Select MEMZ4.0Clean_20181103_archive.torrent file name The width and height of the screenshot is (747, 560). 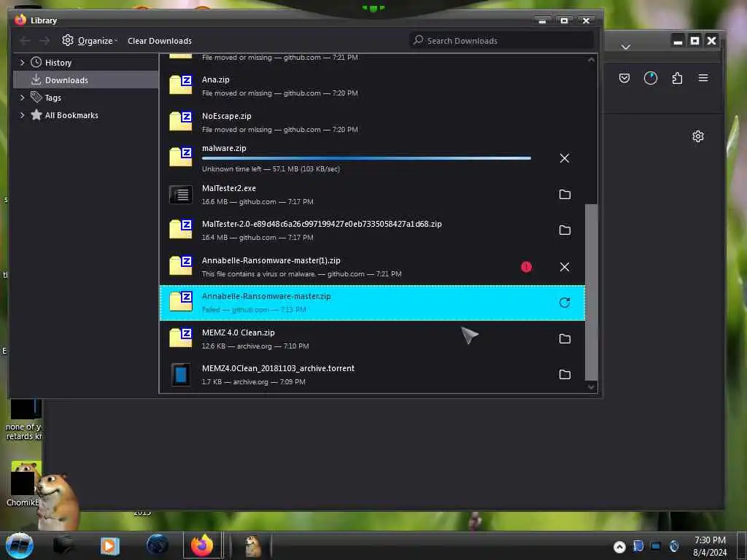click(278, 368)
